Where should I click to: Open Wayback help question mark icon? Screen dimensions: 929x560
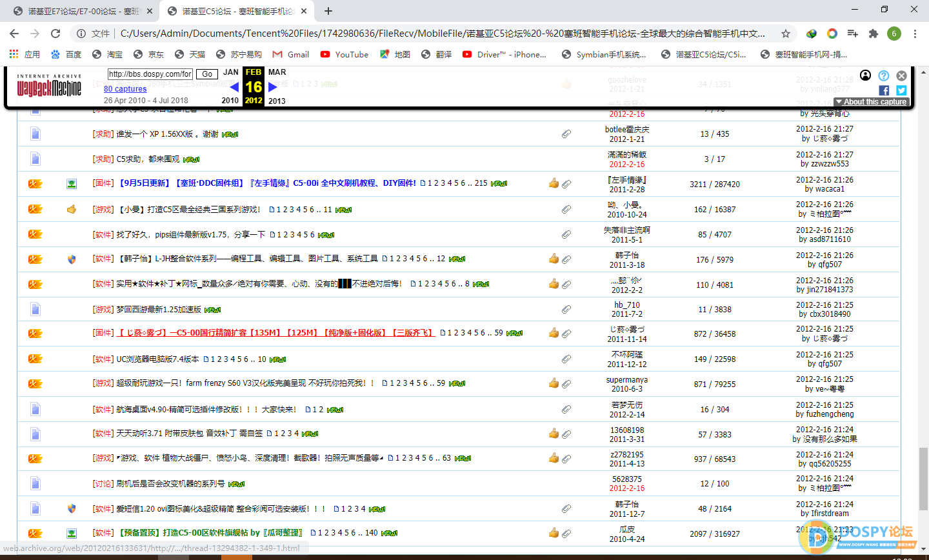pyautogui.click(x=884, y=75)
